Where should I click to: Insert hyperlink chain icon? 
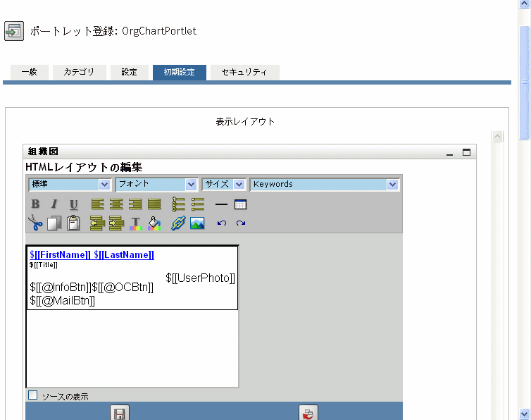tap(178, 223)
